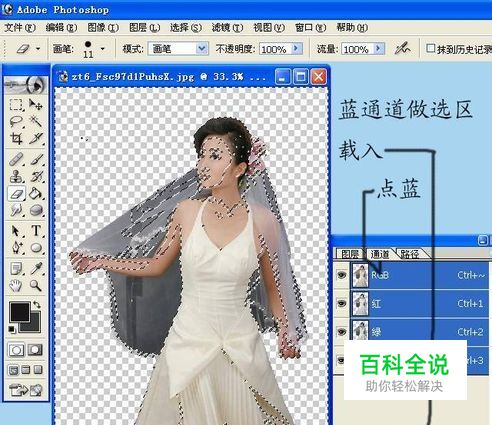Open 图层 menu in menu bar
Image resolution: width=492 pixels, height=425 pixels.
pos(144,27)
